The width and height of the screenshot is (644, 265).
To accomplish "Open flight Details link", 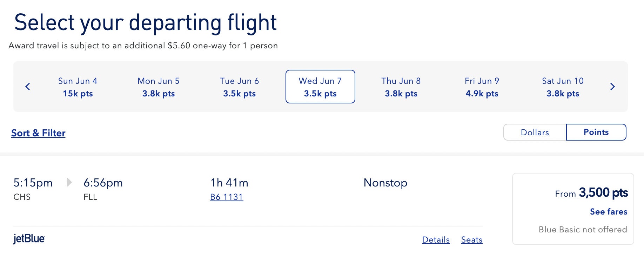I will [436, 240].
